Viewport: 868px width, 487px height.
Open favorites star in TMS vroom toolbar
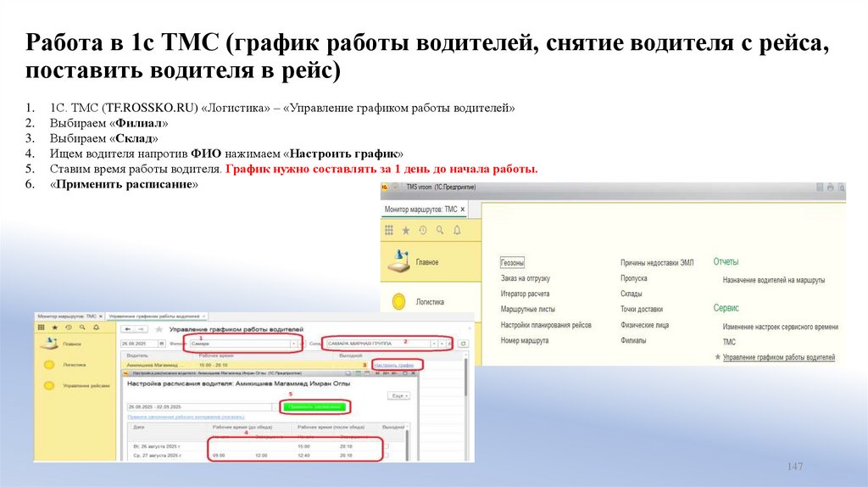pyautogui.click(x=406, y=230)
